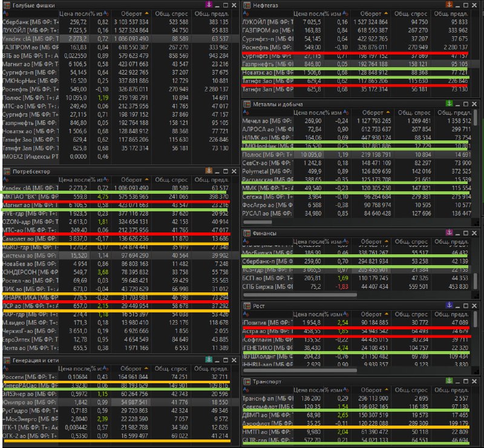Toggle the teal anchor icon in Генерация и сети
The width and height of the screenshot is (484, 448).
coord(209,360)
